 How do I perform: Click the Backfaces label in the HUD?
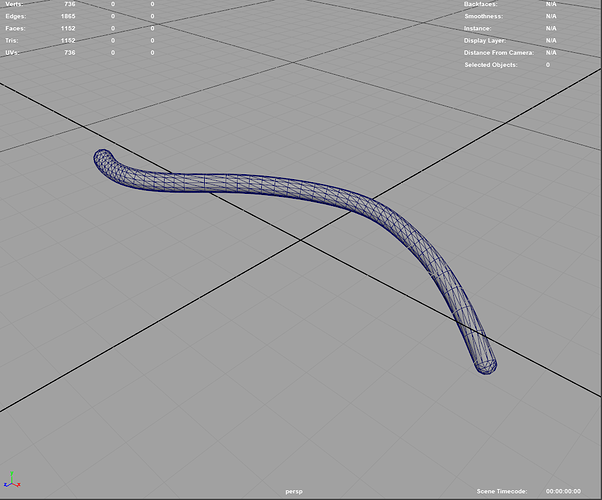(x=487, y=5)
